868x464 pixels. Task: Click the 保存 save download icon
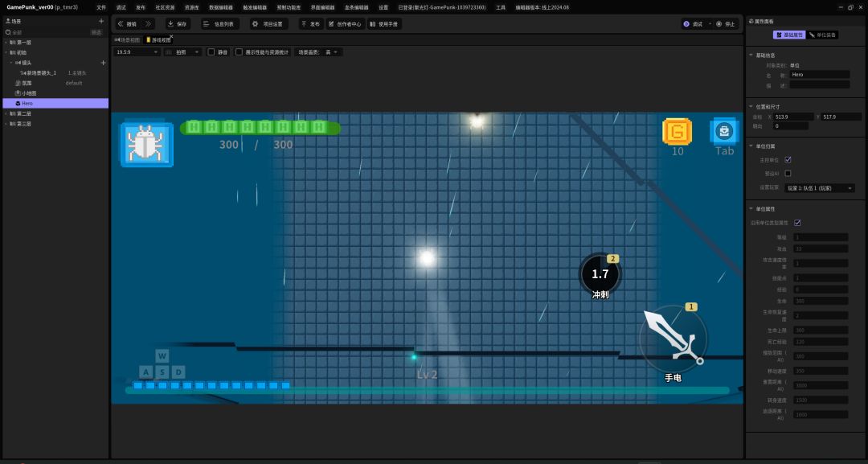coord(170,24)
